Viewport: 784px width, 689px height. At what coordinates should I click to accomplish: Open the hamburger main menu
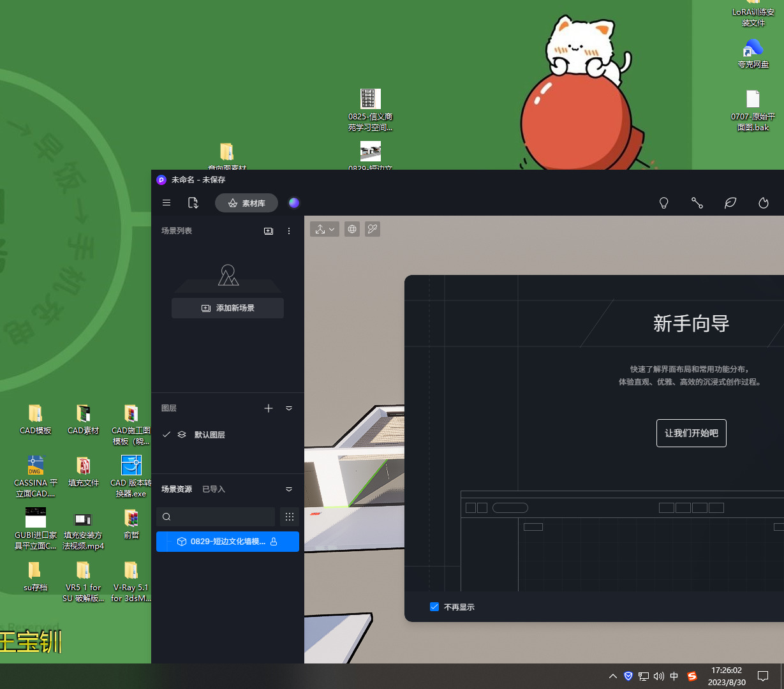tap(166, 203)
